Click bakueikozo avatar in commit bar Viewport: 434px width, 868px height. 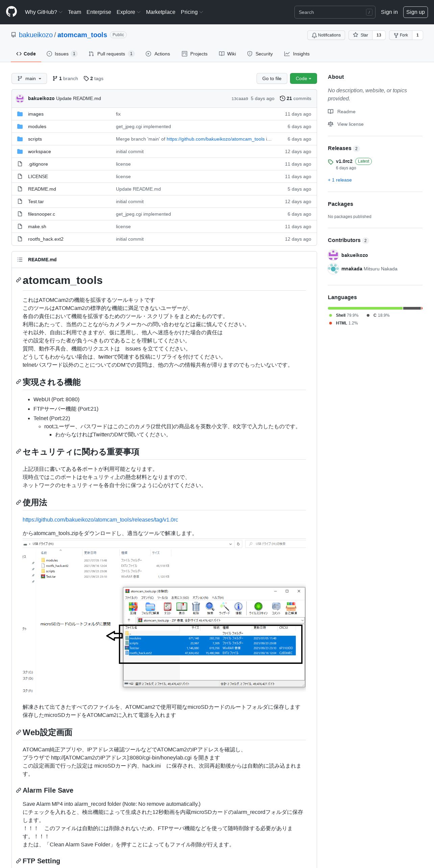tap(20, 98)
